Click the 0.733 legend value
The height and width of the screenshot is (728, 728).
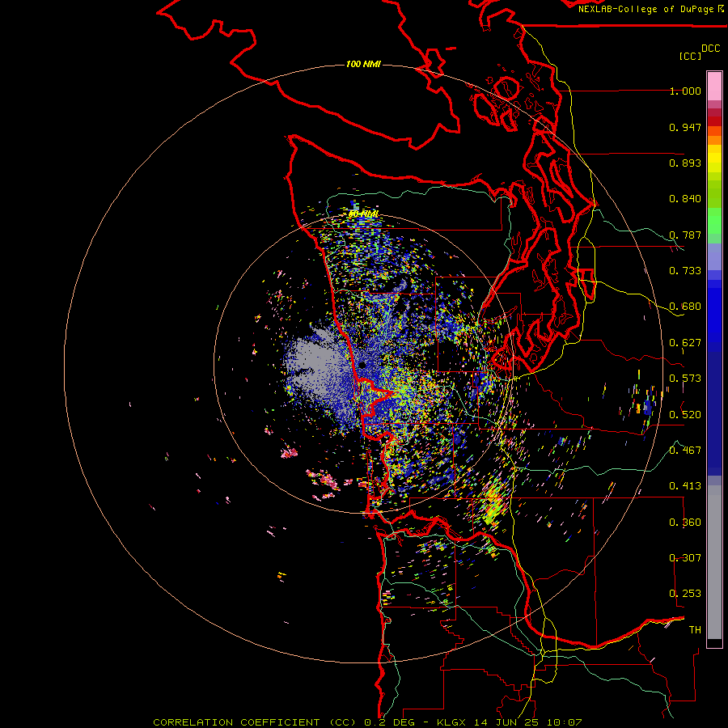(x=685, y=271)
